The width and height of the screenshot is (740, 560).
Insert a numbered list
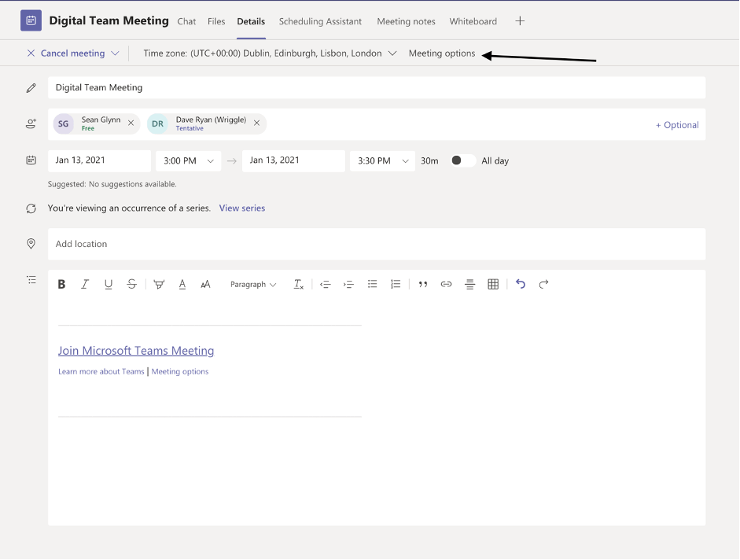click(396, 284)
